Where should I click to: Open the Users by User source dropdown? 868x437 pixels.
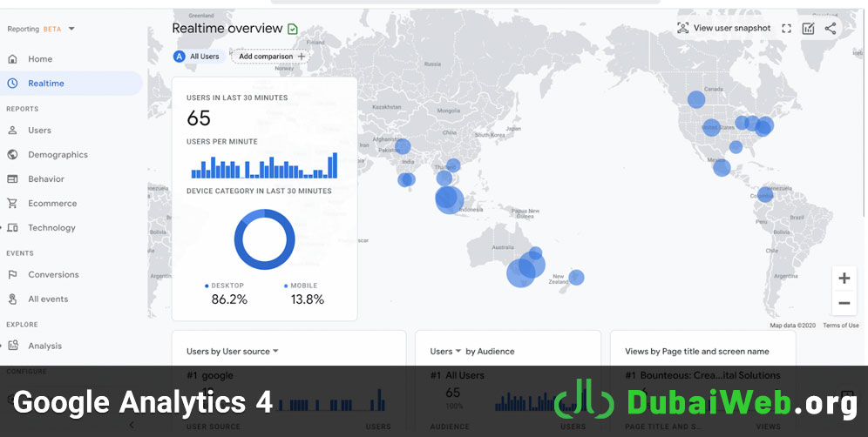pos(233,352)
